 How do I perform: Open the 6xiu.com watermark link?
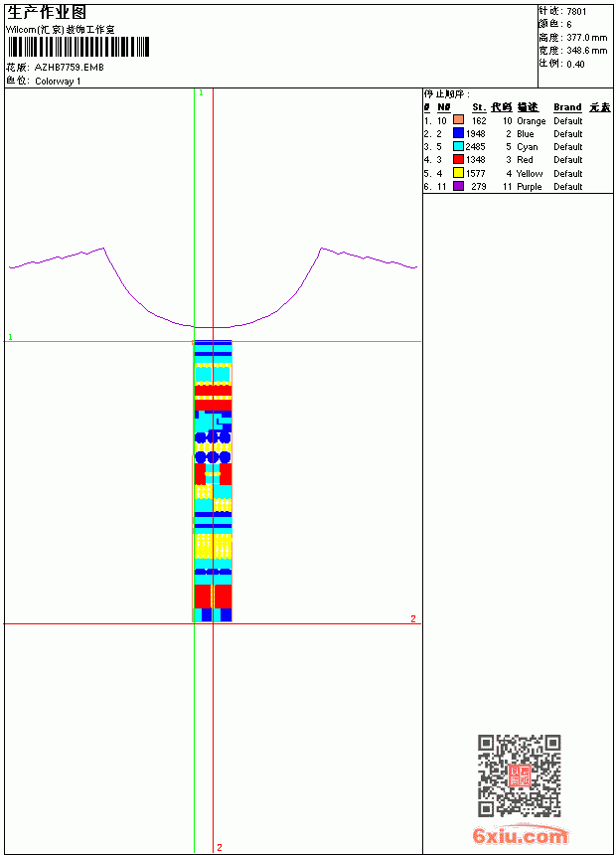click(520, 835)
